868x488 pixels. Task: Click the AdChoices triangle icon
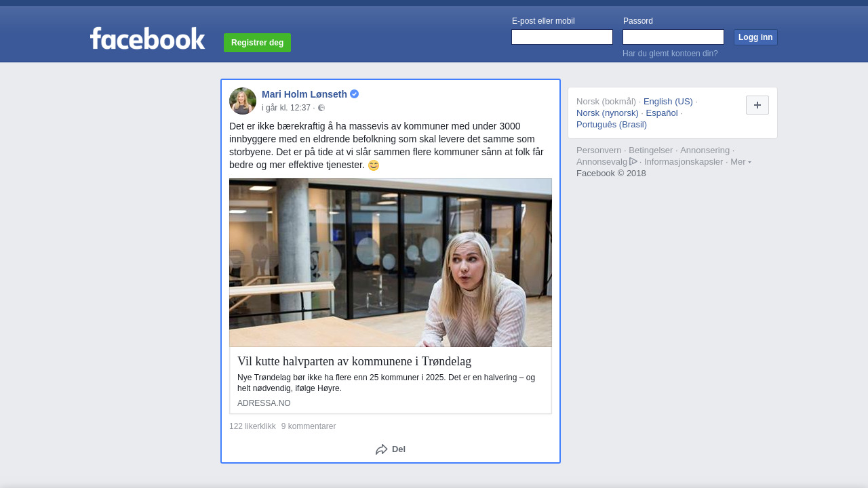(x=633, y=161)
